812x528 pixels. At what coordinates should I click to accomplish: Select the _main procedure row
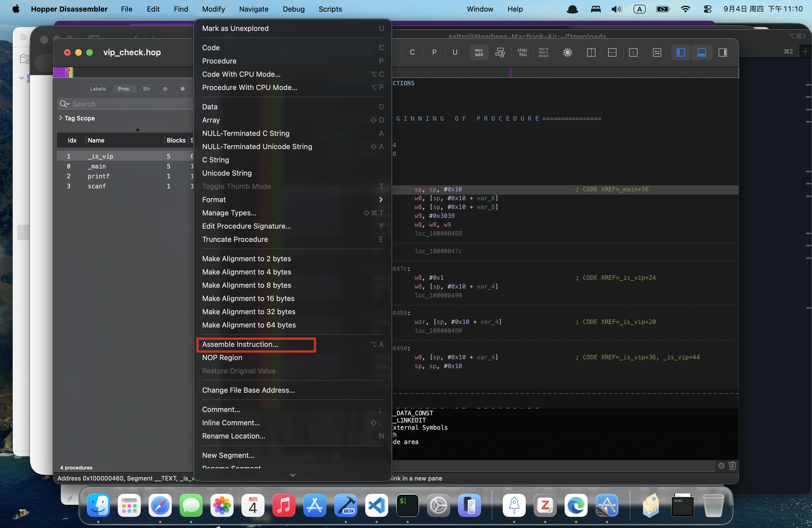97,166
